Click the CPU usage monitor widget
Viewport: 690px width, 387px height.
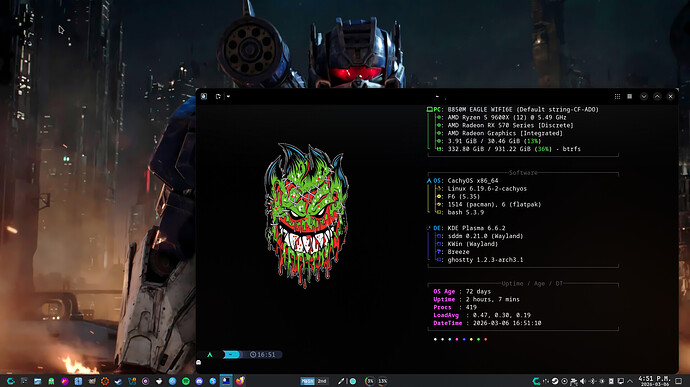pyautogui.click(x=370, y=381)
